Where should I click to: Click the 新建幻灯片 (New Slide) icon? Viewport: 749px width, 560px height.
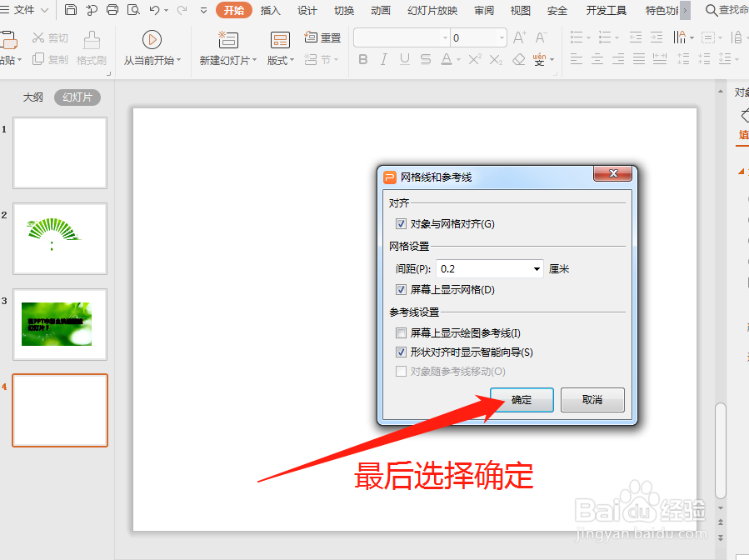tap(227, 38)
